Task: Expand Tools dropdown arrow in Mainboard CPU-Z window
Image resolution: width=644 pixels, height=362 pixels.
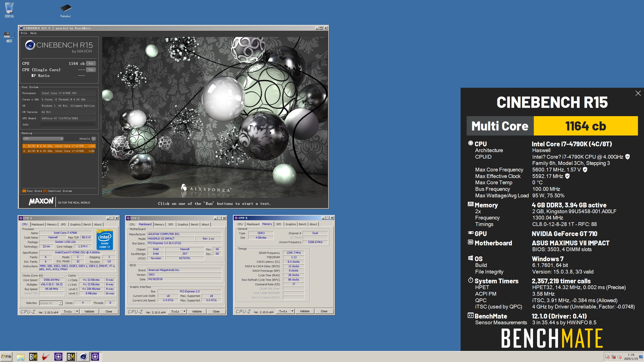Action: pos(185,311)
